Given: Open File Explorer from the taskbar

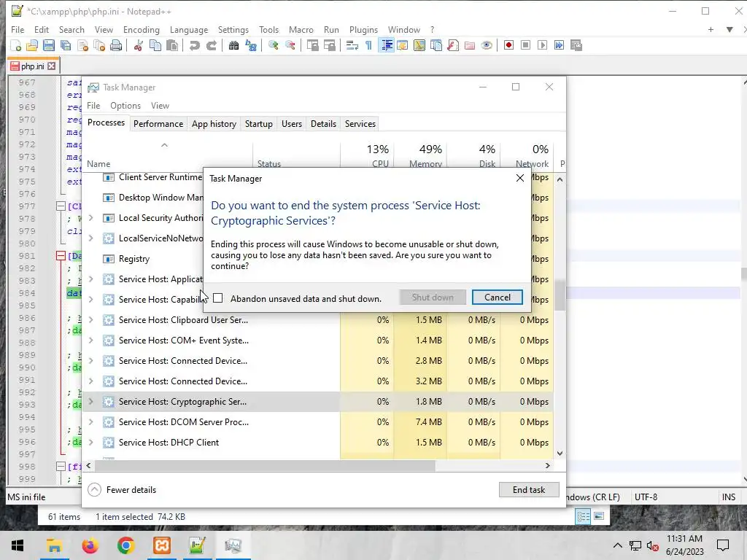Looking at the screenshot, I should [54, 545].
